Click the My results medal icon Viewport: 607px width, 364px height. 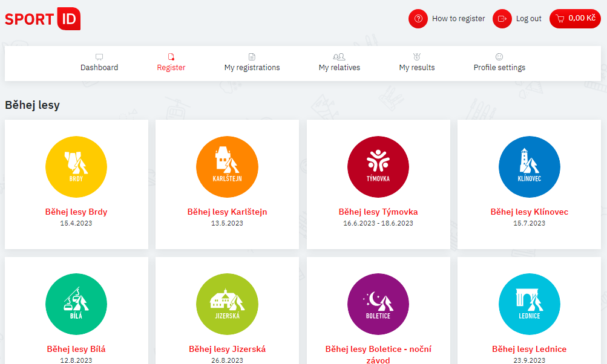[417, 57]
